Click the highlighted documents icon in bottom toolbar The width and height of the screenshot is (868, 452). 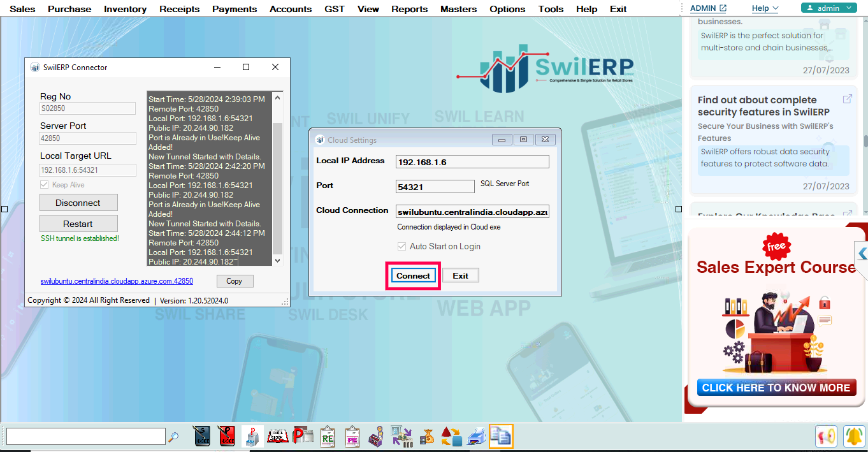[501, 436]
